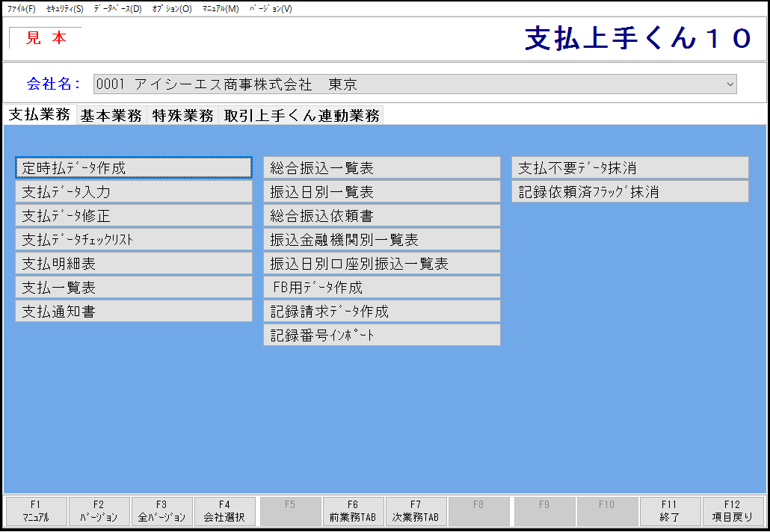
Task: Open the セキュリティ(S) menu
Action: tap(65, 9)
